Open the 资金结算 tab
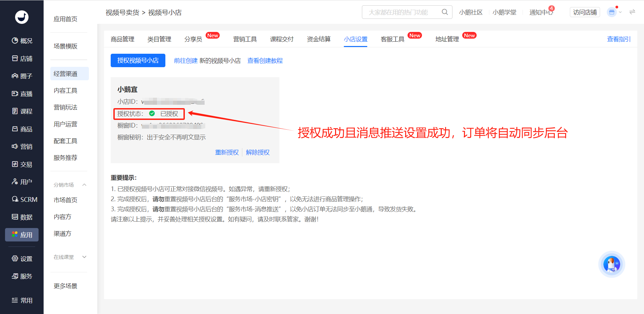The image size is (644, 314). 319,39
